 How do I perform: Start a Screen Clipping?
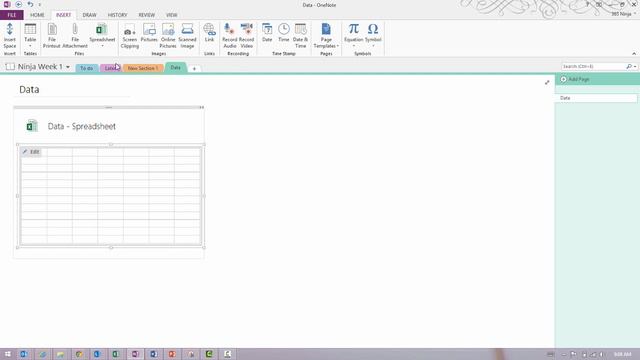[x=130, y=36]
